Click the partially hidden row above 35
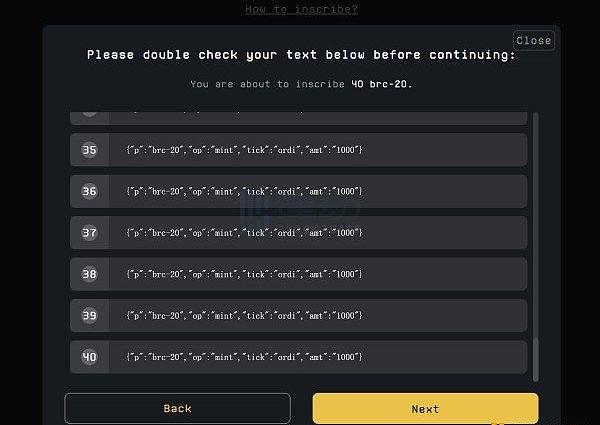The width and height of the screenshot is (600, 425). (x=298, y=118)
